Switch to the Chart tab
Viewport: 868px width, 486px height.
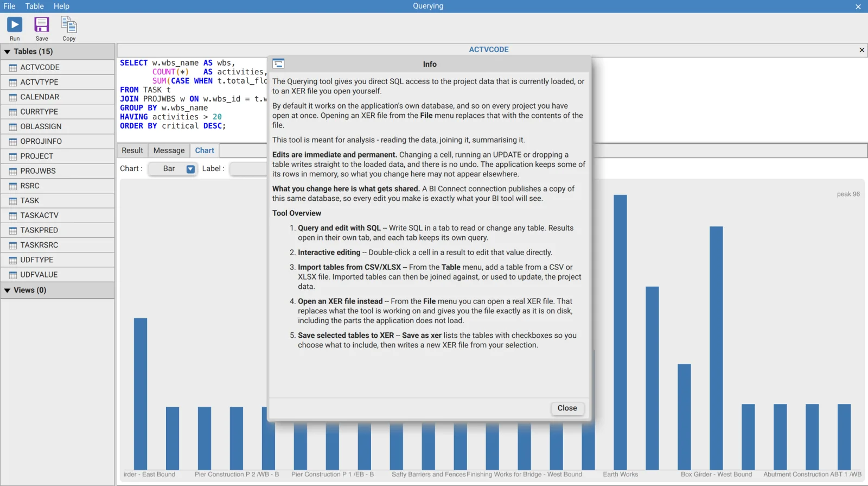pos(205,150)
